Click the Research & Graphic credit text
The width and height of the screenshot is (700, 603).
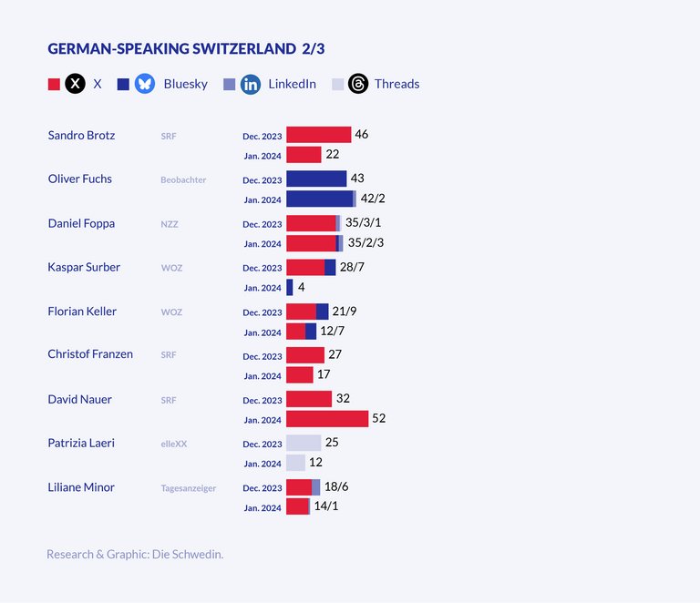click(x=135, y=553)
